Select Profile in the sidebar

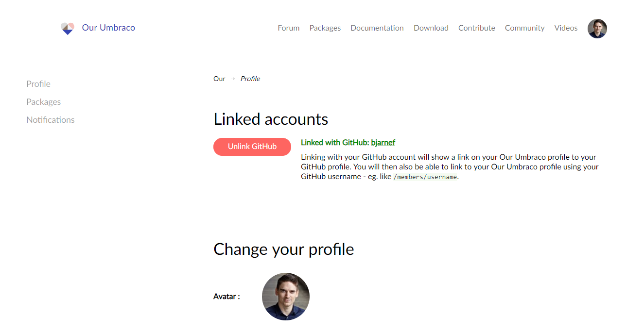coord(38,83)
